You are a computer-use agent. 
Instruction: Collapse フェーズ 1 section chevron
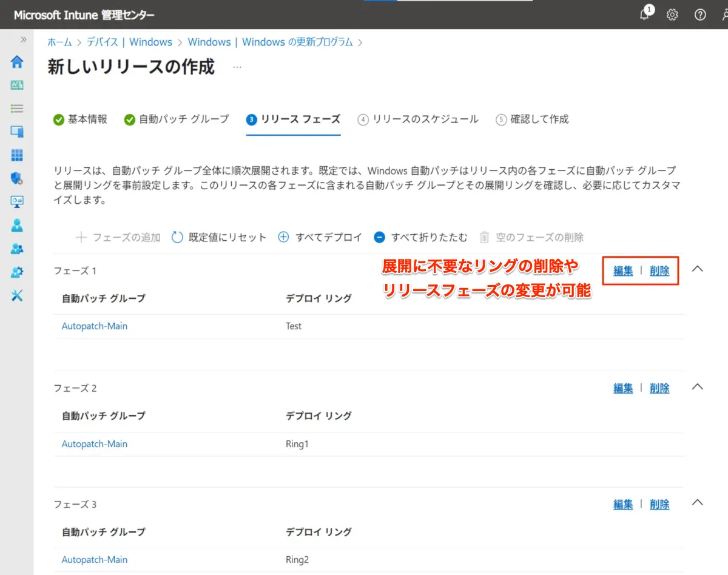[698, 269]
